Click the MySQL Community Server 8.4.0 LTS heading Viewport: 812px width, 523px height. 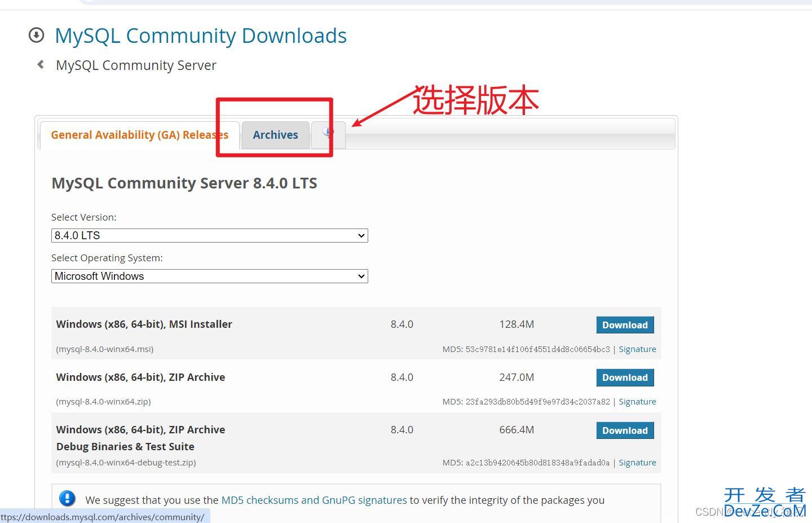click(x=184, y=183)
